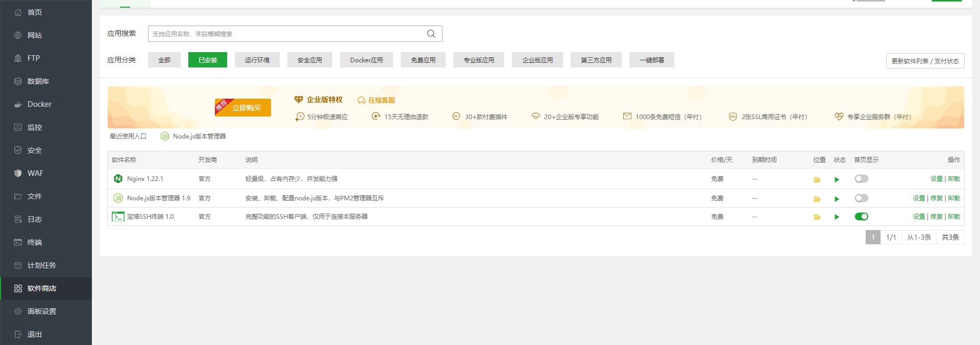This screenshot has width=980, height=345.
Task: Open the 计划任务 calendar icon
Action: [x=18, y=265]
